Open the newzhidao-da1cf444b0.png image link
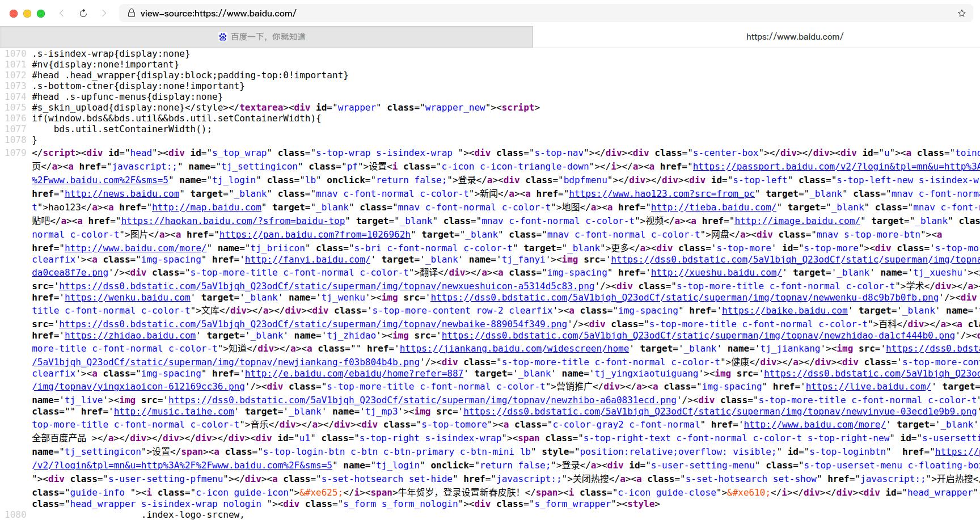 click(x=698, y=335)
